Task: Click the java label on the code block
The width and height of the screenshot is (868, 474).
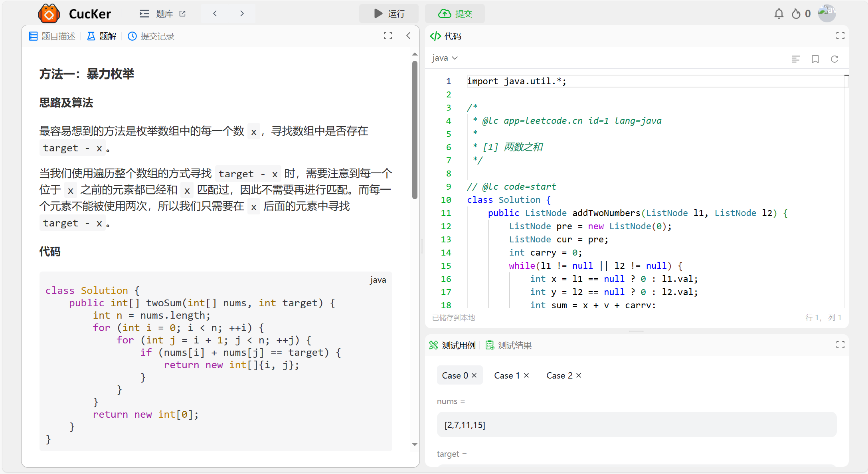Action: 378,280
